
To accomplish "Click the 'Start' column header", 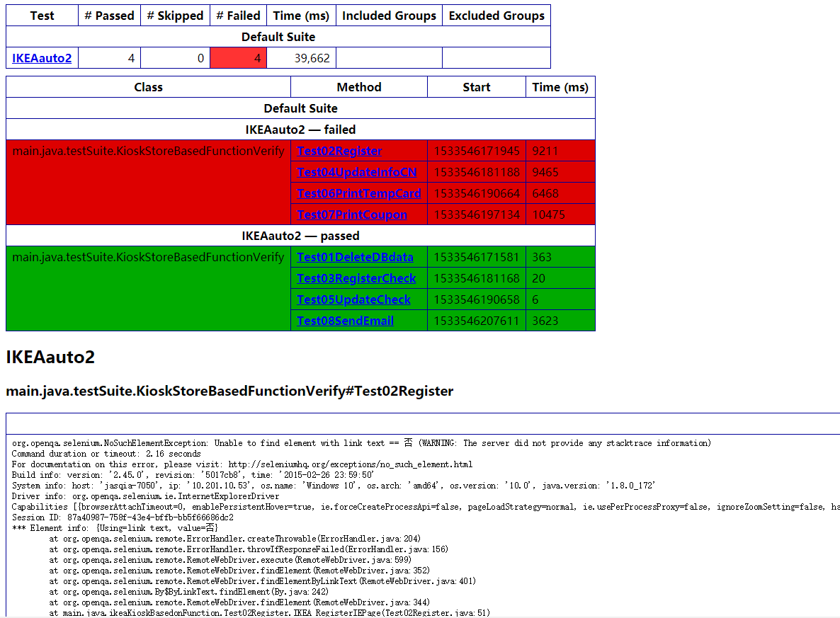I will tap(477, 87).
